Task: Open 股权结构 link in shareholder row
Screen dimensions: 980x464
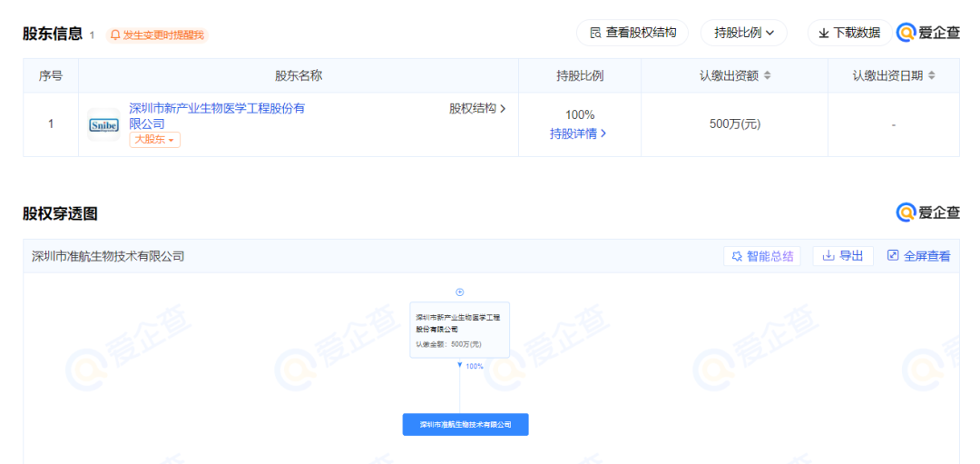Action: pos(477,108)
